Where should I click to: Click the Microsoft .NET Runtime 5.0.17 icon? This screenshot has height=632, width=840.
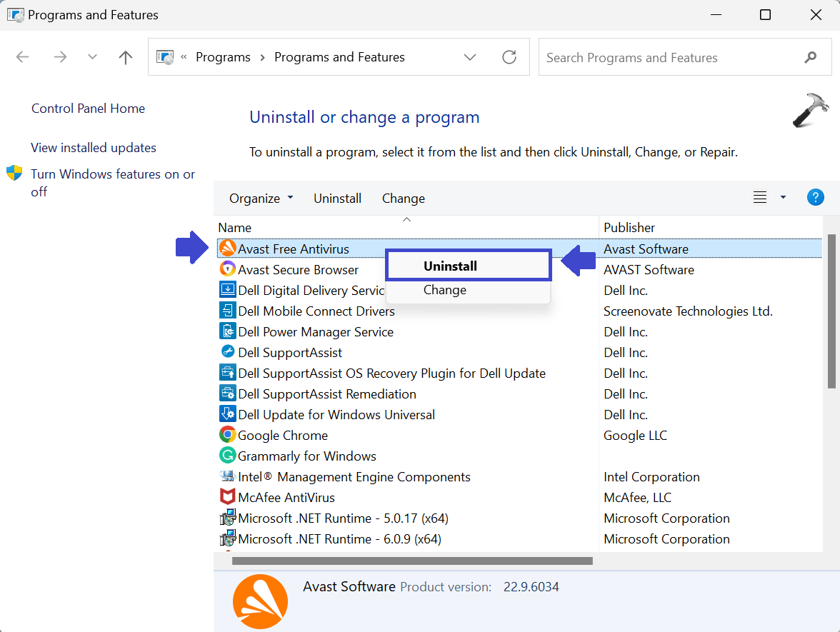(228, 518)
